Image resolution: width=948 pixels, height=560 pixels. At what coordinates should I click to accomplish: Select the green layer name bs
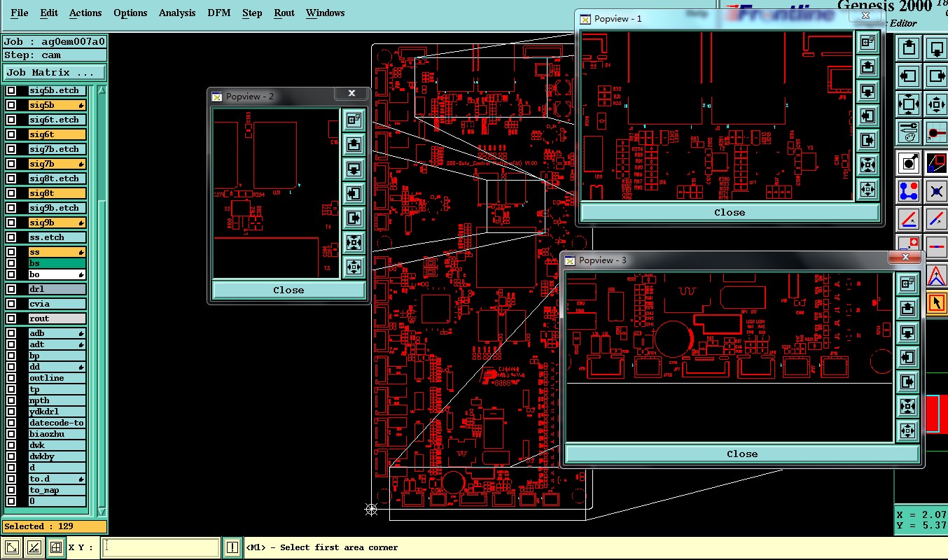pos(57,263)
